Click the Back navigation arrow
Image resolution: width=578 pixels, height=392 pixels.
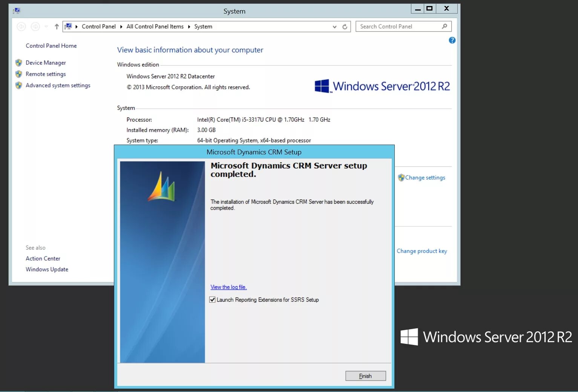21,26
